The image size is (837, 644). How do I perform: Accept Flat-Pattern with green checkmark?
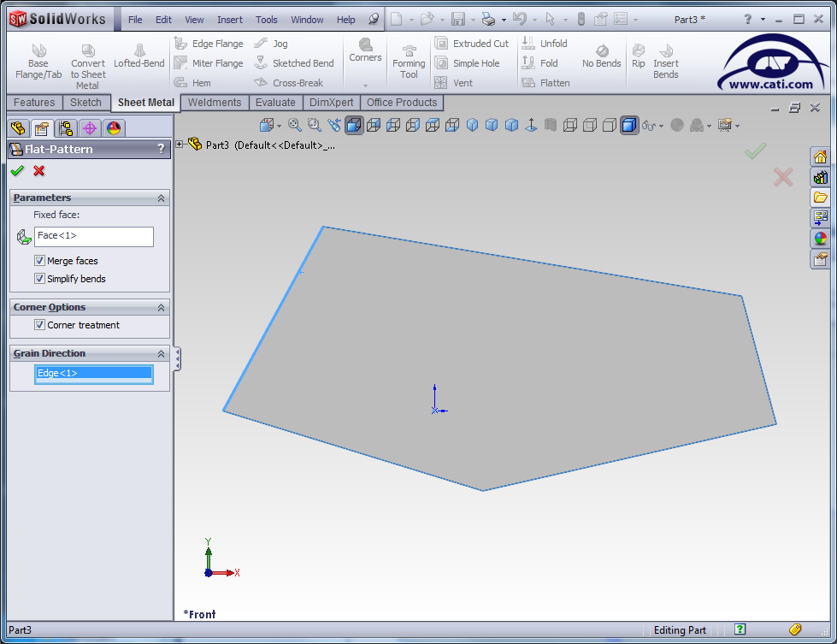17,171
